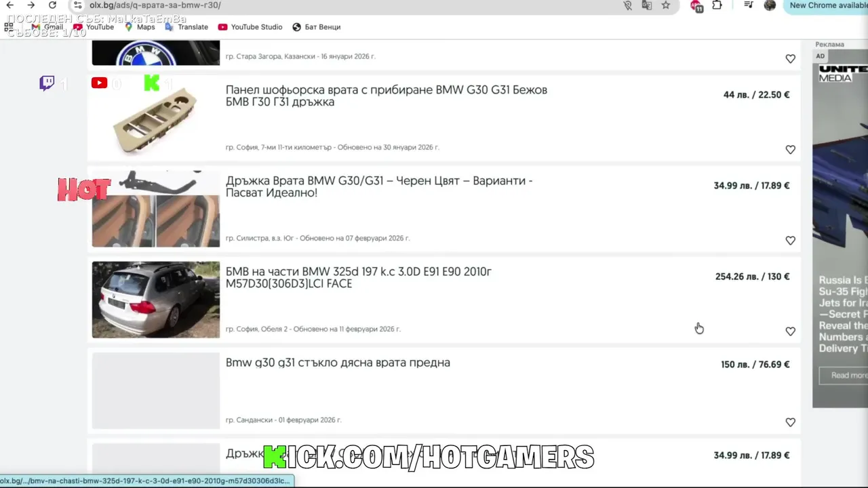
Task: Click the Russia Su-35 advertisement headline
Action: (843, 314)
